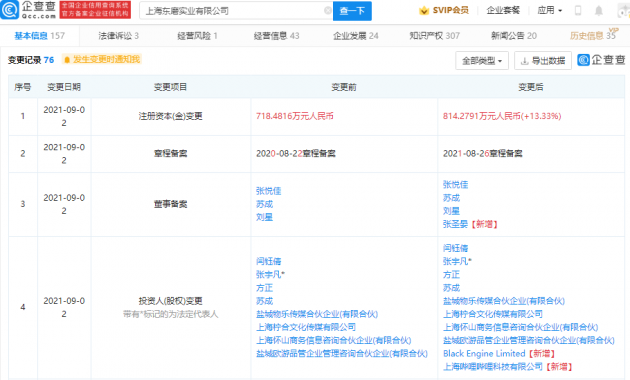This screenshot has width=630, height=380.
Task: Open Black Engine Limited new investor link
Action: 484,353
